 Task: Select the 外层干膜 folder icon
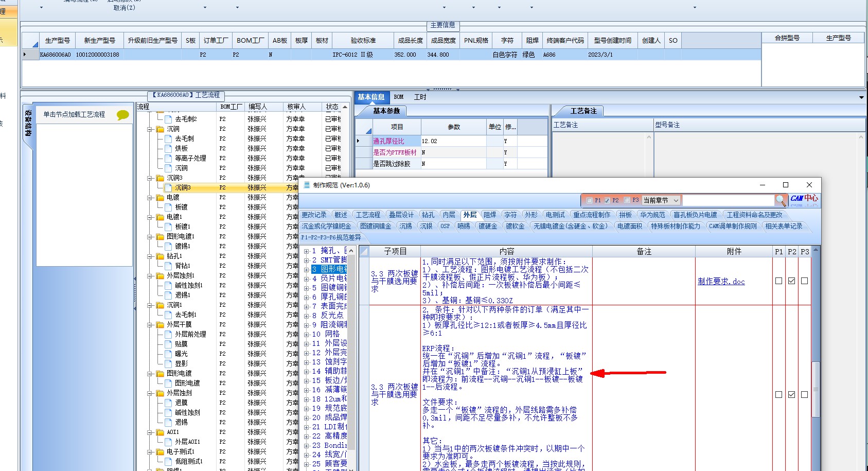tap(160, 324)
